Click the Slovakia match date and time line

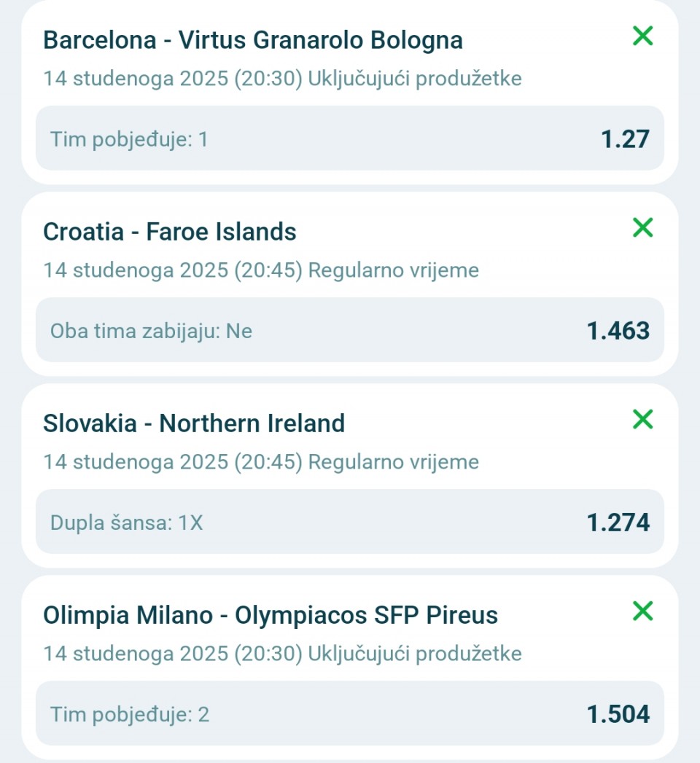[x=261, y=462]
